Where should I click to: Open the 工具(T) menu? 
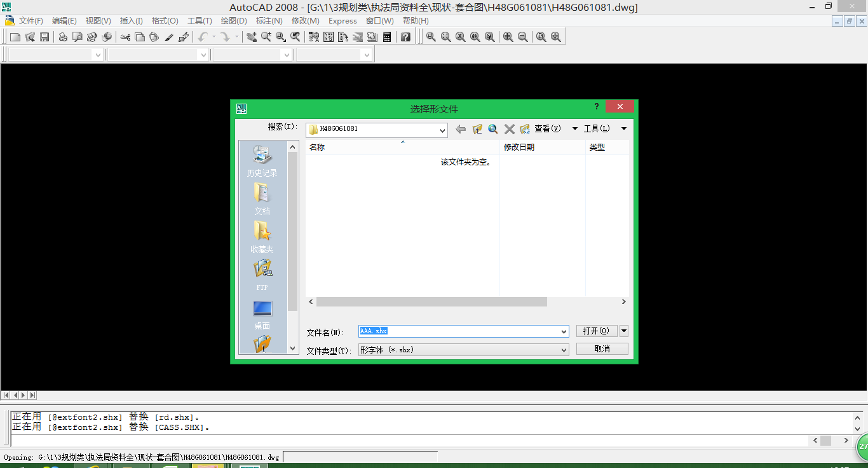tap(200, 21)
